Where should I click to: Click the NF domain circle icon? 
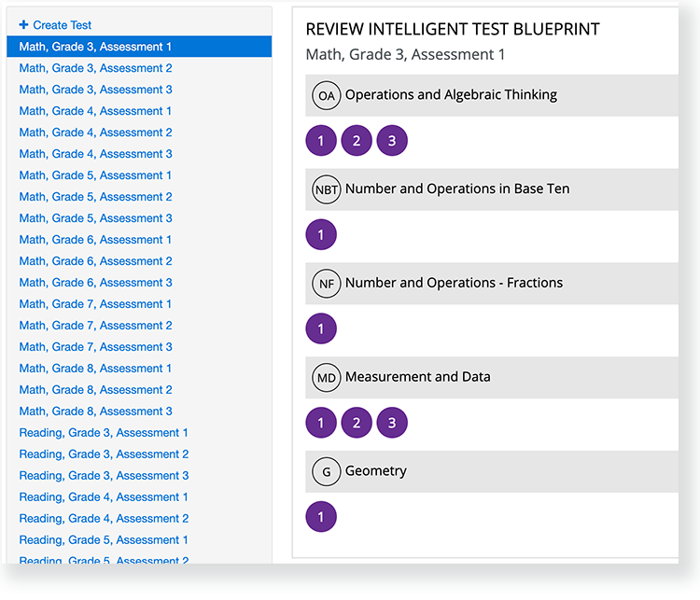pyautogui.click(x=326, y=284)
